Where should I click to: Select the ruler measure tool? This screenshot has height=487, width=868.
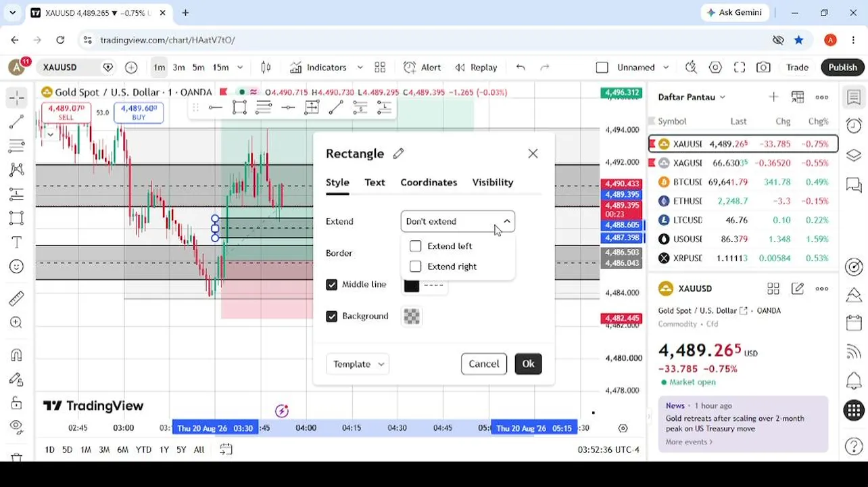[17, 298]
